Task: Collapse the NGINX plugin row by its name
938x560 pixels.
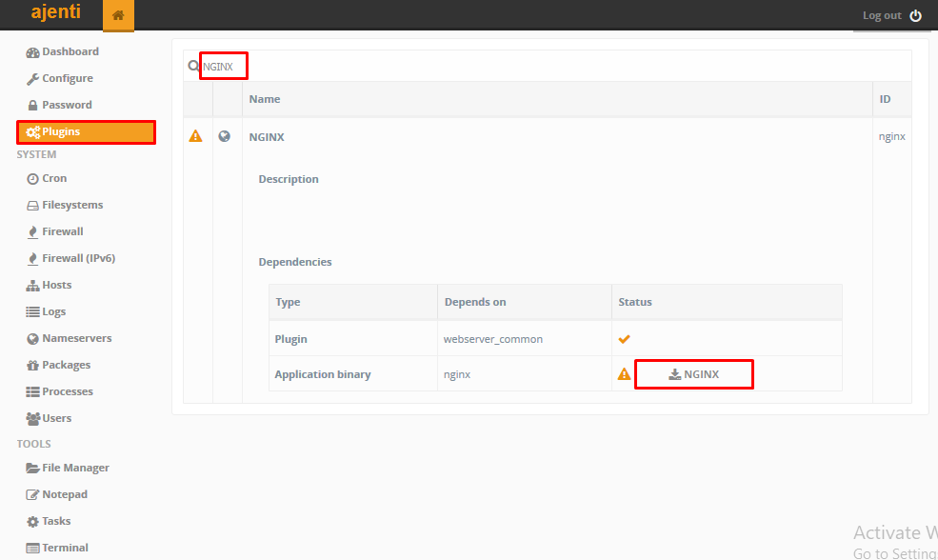Action: pos(267,137)
